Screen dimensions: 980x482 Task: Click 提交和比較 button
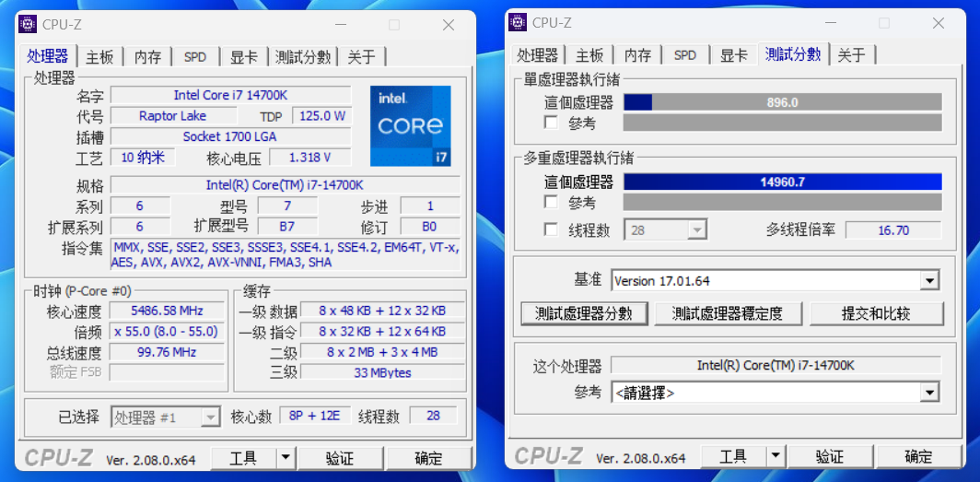pos(876,314)
